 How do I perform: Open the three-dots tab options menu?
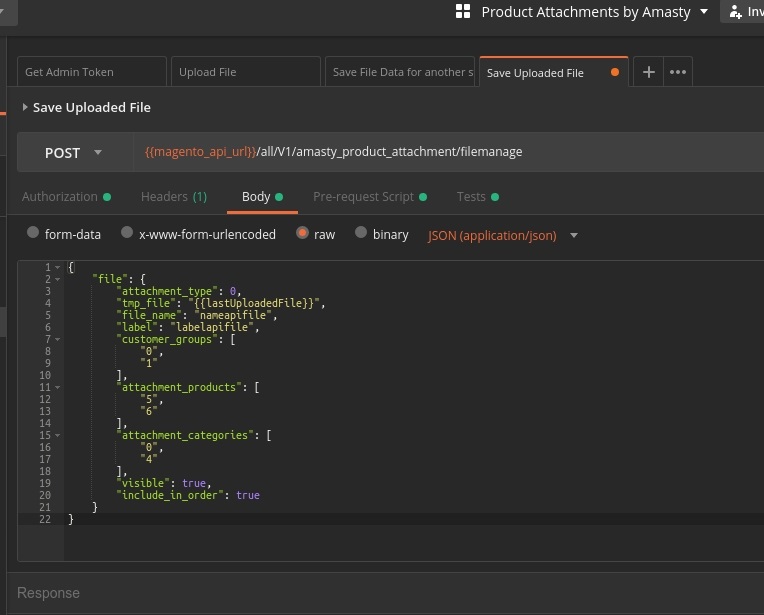pyautogui.click(x=678, y=72)
